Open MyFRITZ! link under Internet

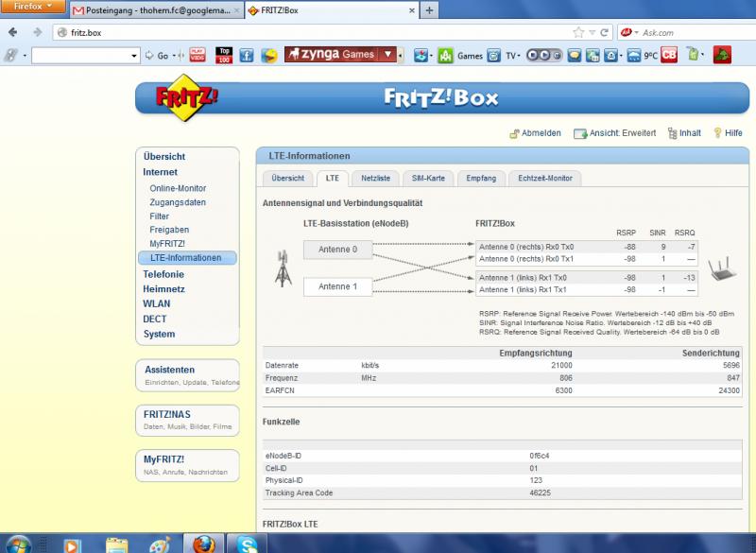click(167, 244)
